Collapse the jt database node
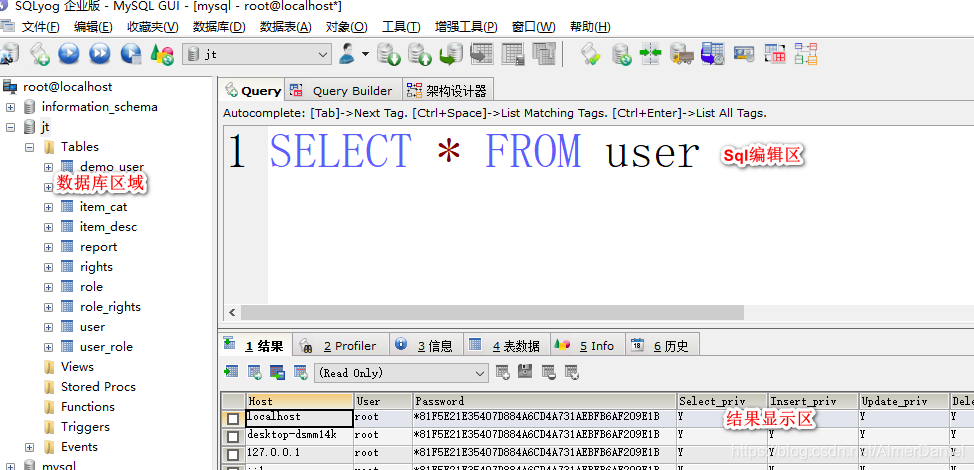The height and width of the screenshot is (470, 974). [10, 127]
